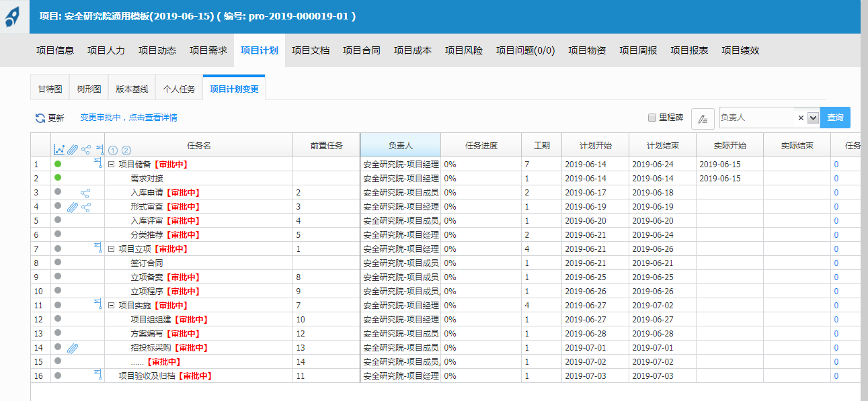
Task: Clear the 负责人 filter with X
Action: click(801, 118)
